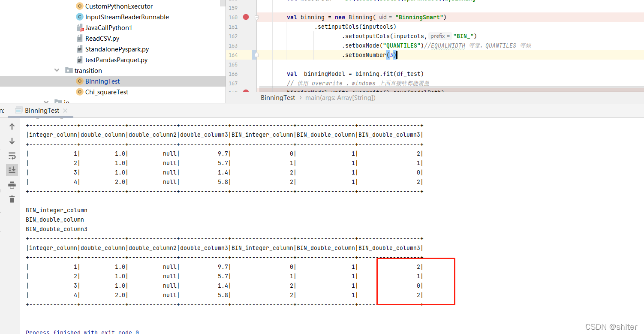Click binningModel variable on line 166
This screenshot has height=334, width=644.
[x=325, y=74]
